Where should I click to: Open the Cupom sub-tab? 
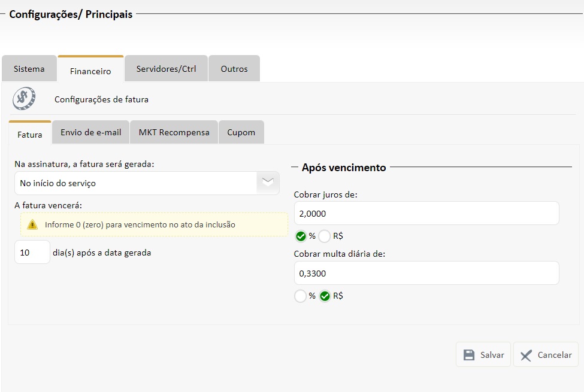pos(241,132)
